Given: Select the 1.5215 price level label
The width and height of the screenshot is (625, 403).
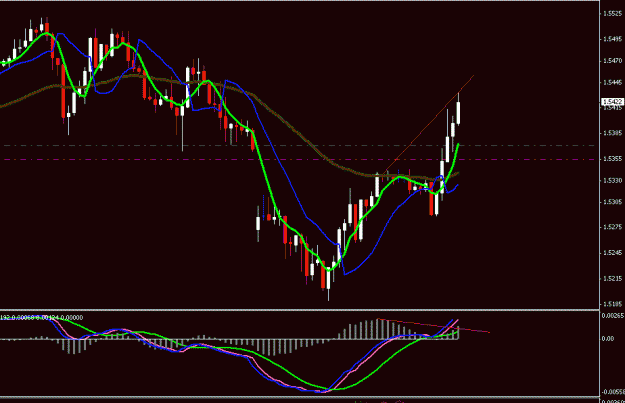Looking at the screenshot, I should 613,279.
